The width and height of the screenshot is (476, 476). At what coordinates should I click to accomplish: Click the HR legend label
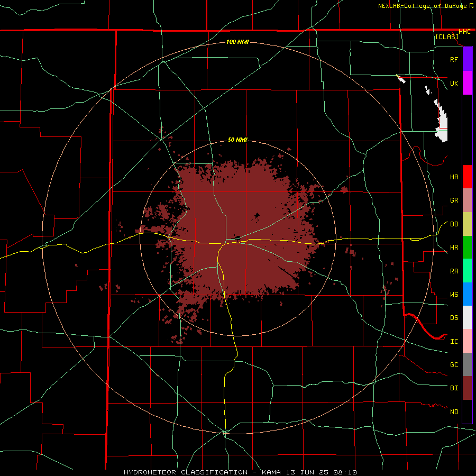point(454,248)
